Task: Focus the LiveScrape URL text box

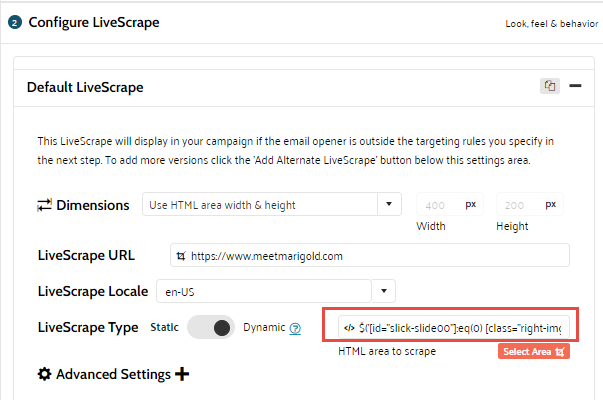Action: pyautogui.click(x=380, y=256)
